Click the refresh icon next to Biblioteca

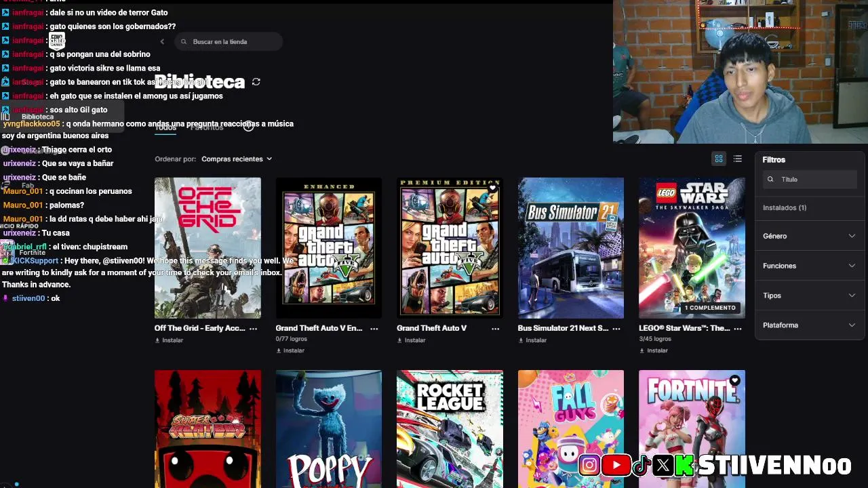pyautogui.click(x=256, y=82)
